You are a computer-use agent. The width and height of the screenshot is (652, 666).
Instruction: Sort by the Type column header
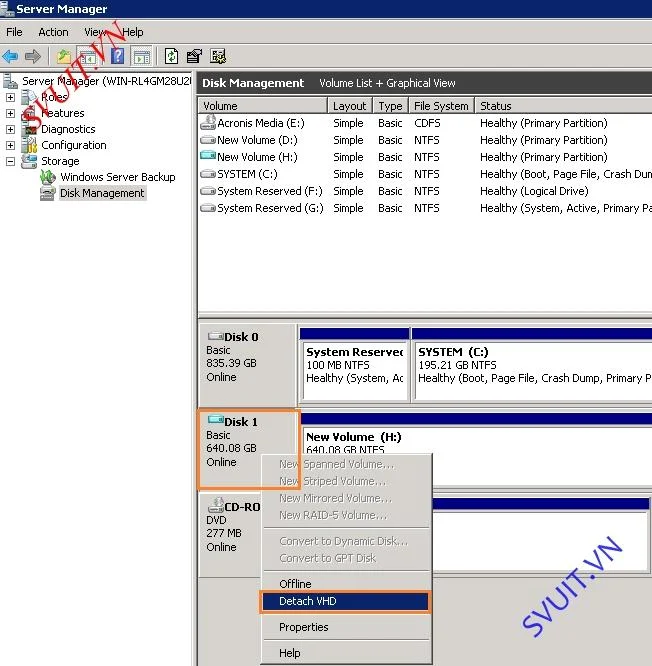[390, 106]
